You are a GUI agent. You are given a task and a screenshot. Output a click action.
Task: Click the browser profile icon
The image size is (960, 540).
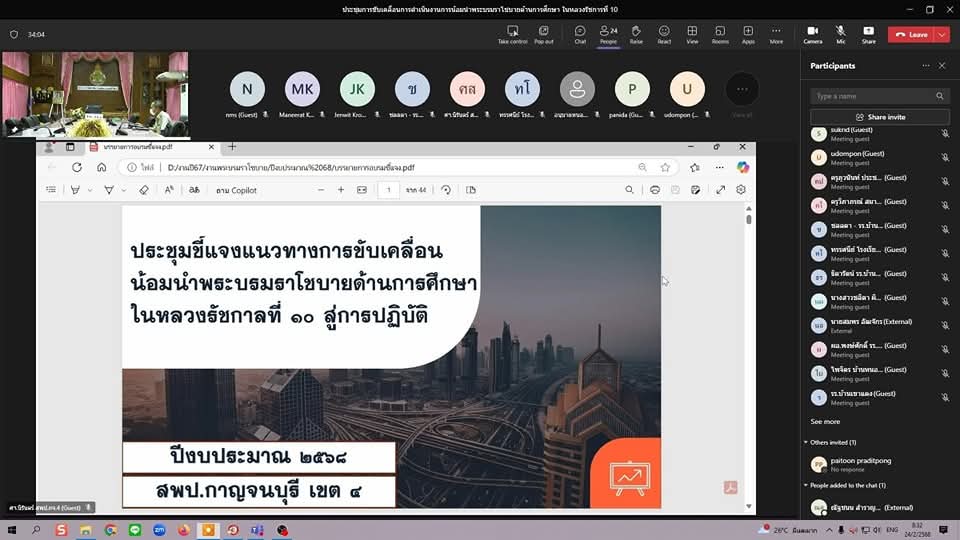click(x=49, y=147)
